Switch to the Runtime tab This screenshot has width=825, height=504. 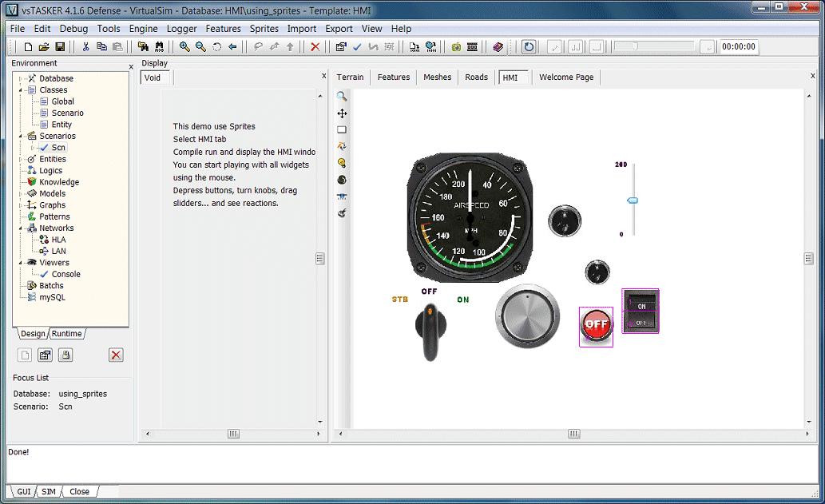pyautogui.click(x=67, y=334)
